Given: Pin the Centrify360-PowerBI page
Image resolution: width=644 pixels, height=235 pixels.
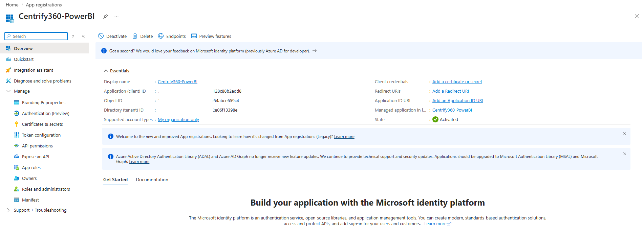Looking at the screenshot, I should [106, 16].
